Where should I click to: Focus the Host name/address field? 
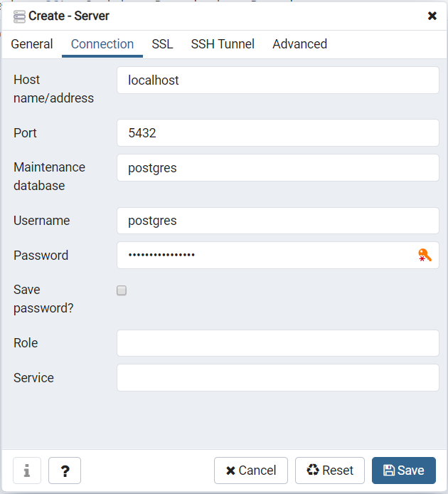point(277,80)
